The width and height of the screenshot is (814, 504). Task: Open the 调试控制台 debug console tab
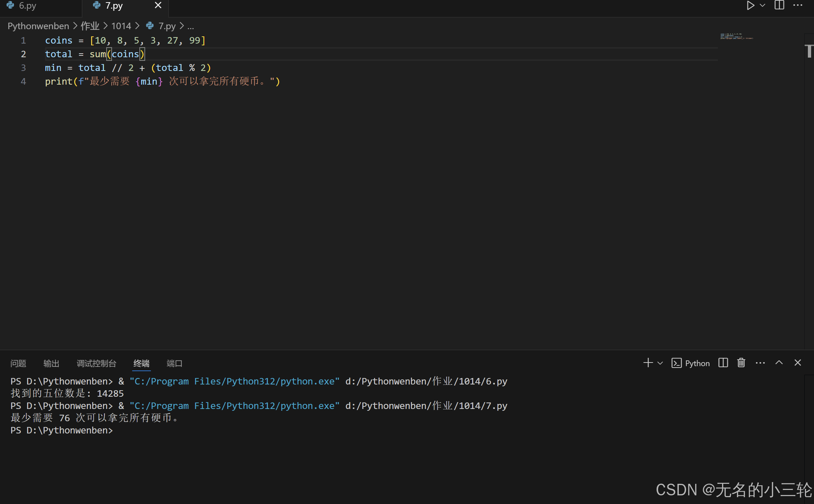pos(97,364)
